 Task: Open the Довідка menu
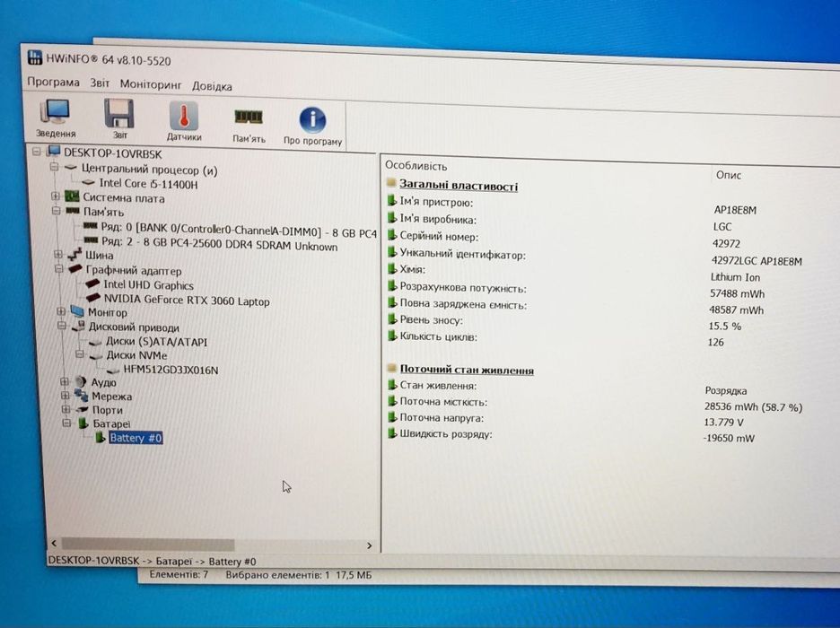(212, 85)
